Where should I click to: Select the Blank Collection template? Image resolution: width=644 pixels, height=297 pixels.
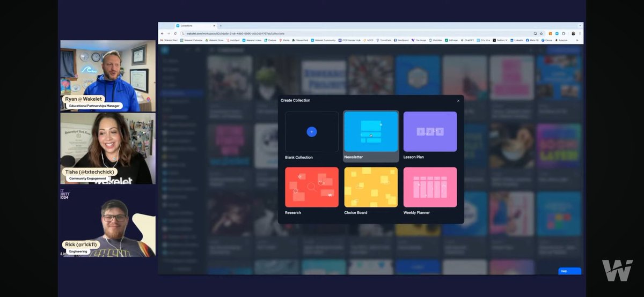[x=312, y=135]
